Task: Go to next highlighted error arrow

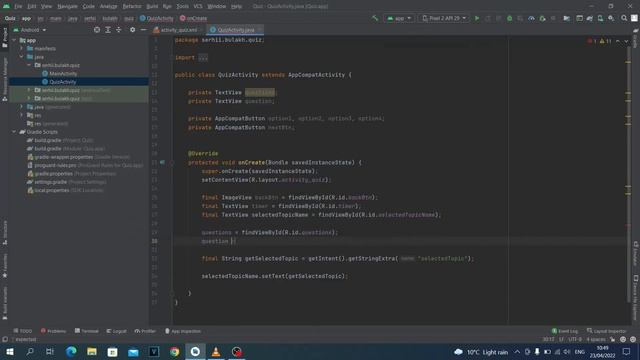Action: [x=626, y=41]
